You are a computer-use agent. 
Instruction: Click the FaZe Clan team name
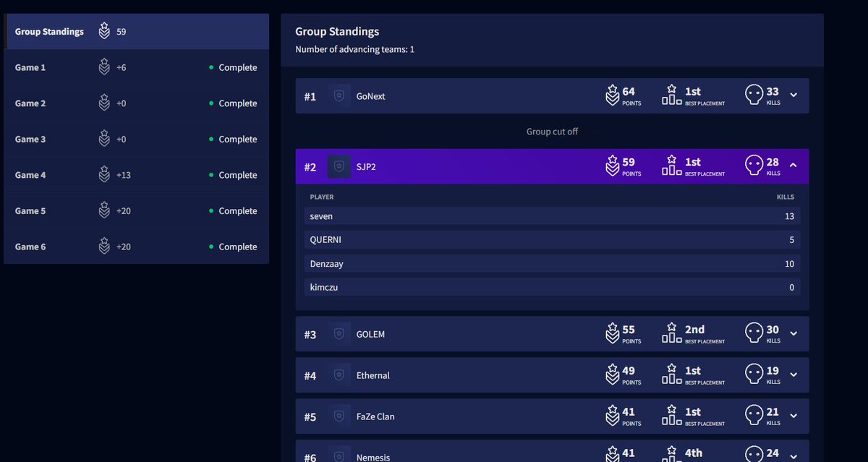[375, 416]
